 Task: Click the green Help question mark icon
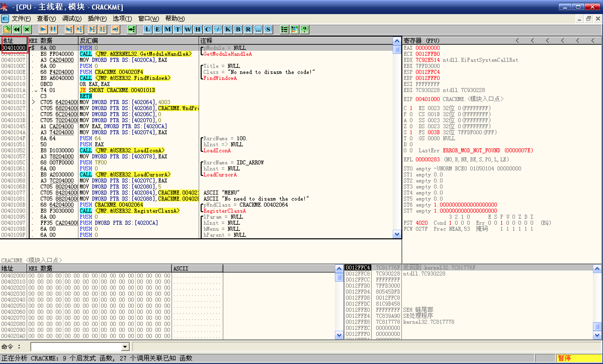tap(305, 30)
